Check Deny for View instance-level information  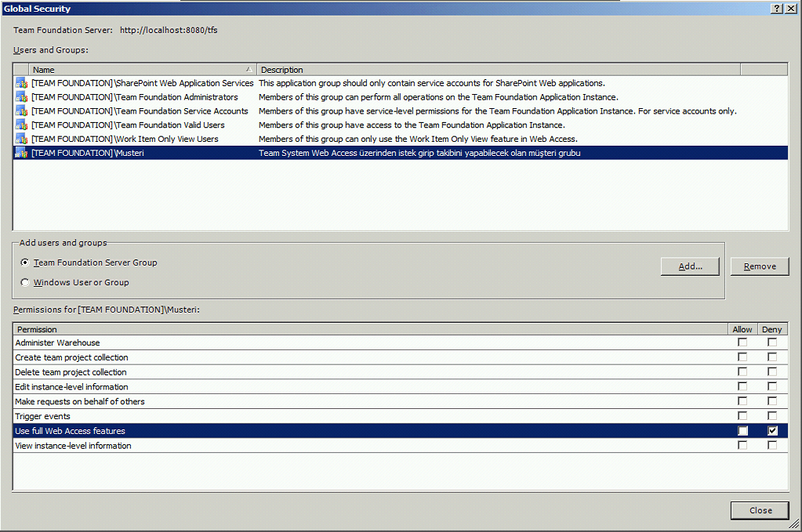coord(772,446)
